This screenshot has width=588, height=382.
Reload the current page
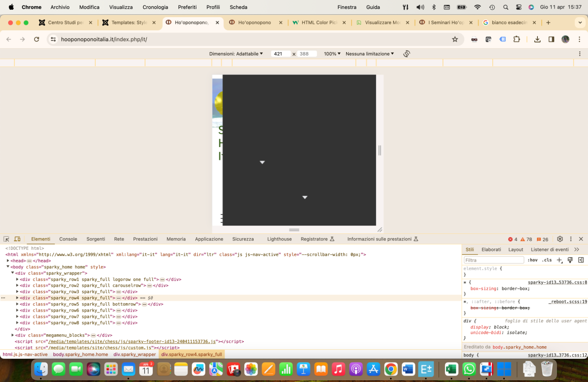(x=36, y=39)
